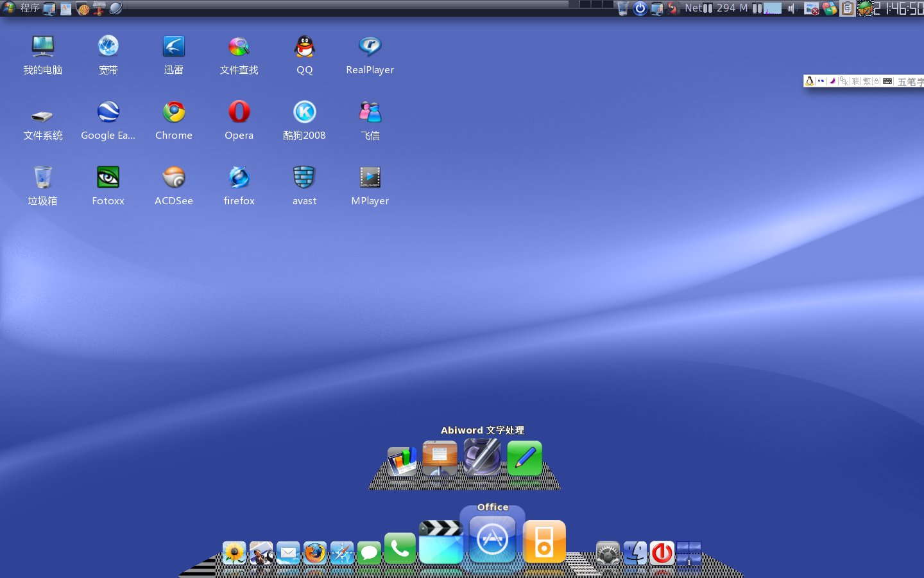
Task: Toggle the blue punctuation dots on input bar
Action: (821, 81)
